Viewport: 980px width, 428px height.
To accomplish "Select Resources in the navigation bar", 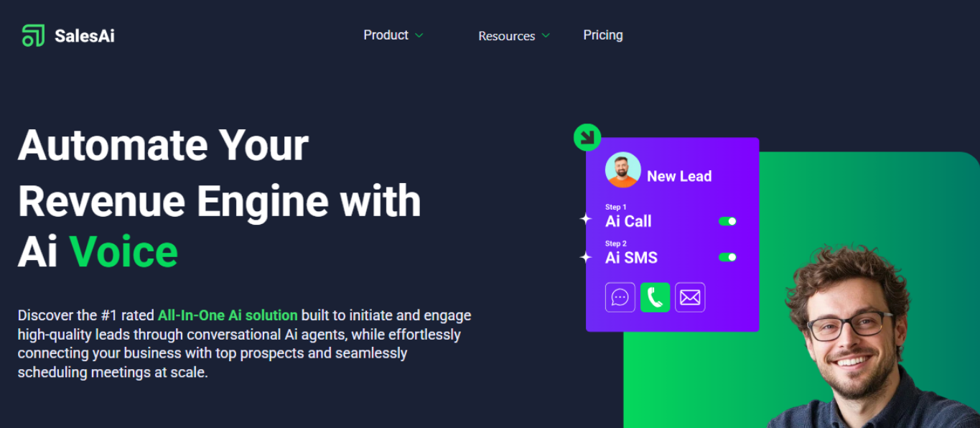I will point(507,35).
